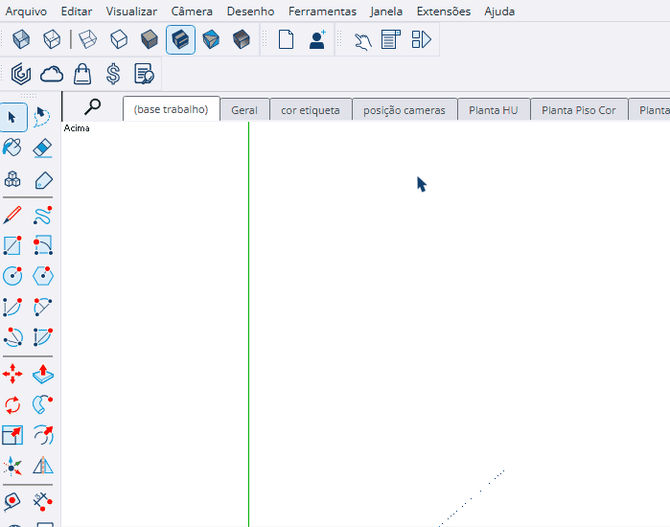
Task: Enable Wireframe face style
Action: pos(88,40)
